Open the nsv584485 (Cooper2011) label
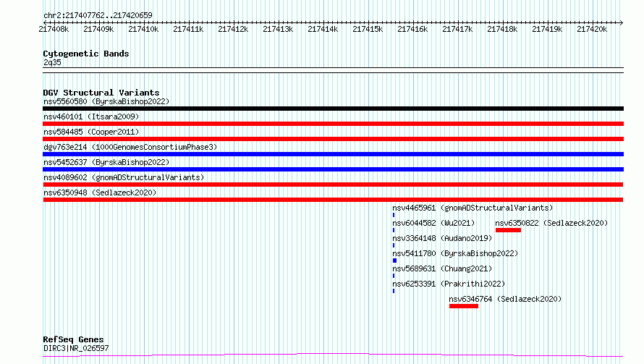Image resolution: width=644 pixels, height=364 pixels. tap(91, 132)
